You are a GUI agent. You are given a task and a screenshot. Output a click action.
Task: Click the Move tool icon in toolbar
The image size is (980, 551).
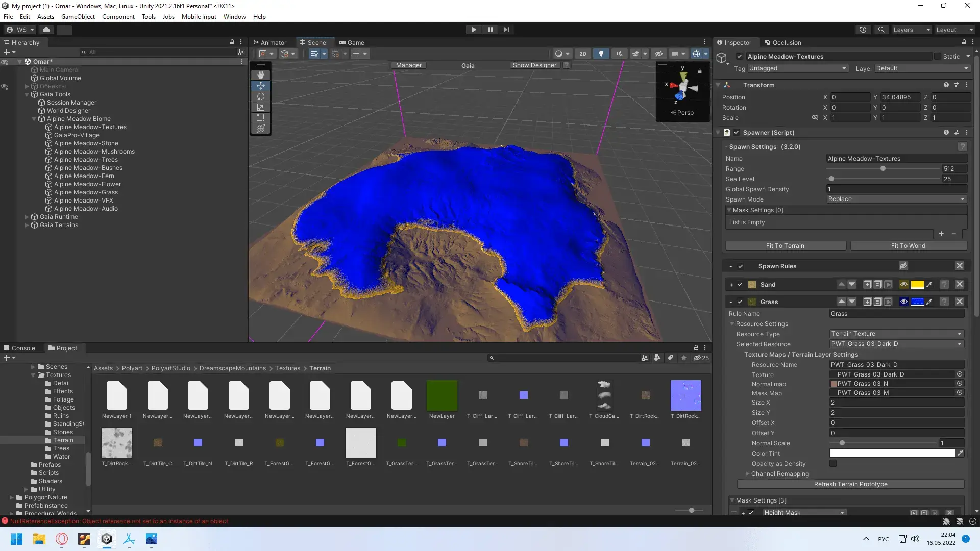coord(261,85)
